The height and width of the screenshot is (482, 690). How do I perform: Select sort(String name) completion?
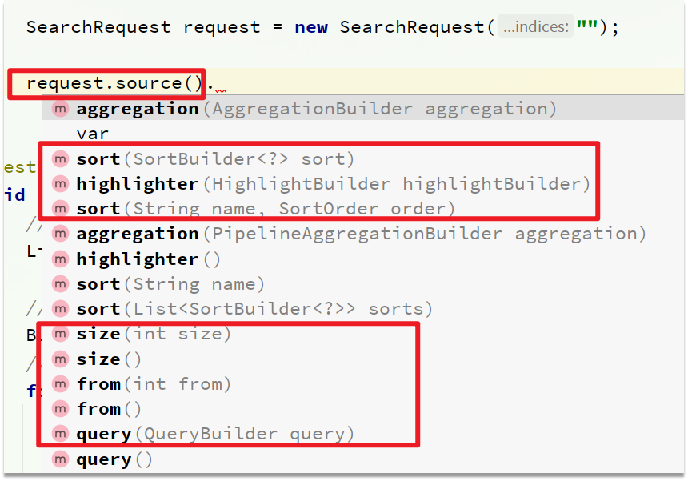[x=171, y=284]
